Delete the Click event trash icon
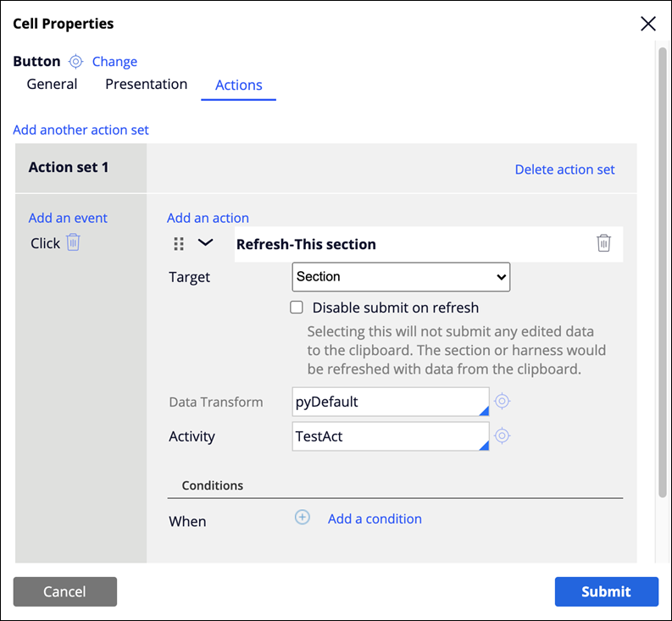The height and width of the screenshot is (621, 672). [73, 242]
